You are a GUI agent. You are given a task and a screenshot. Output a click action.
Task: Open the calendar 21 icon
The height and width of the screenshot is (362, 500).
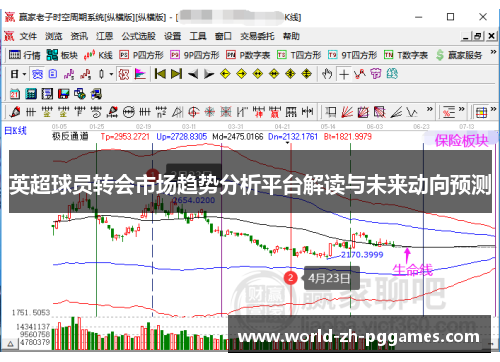[x=15, y=94]
